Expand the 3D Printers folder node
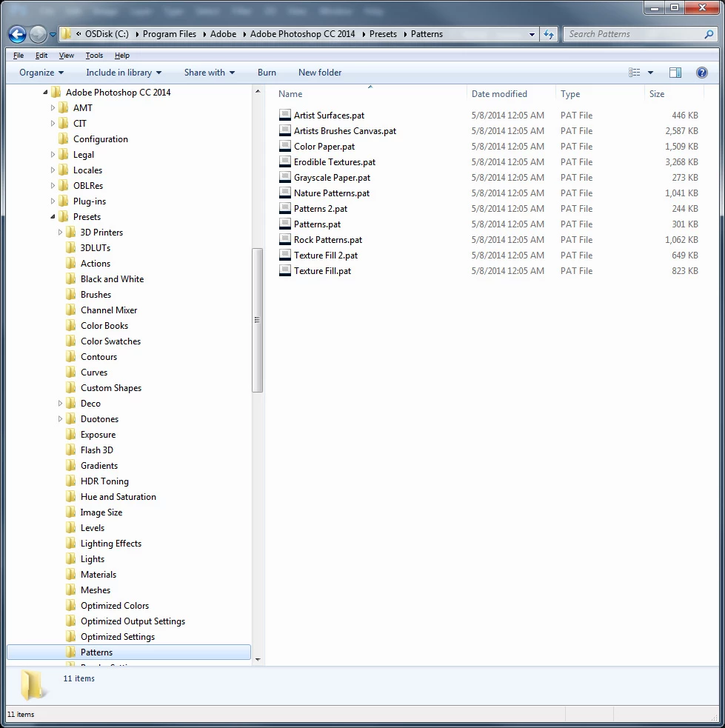725x728 pixels. (60, 232)
